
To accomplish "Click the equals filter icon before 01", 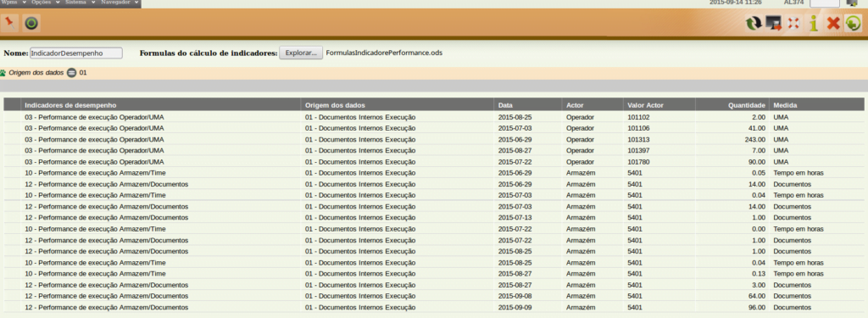I will click(x=71, y=73).
